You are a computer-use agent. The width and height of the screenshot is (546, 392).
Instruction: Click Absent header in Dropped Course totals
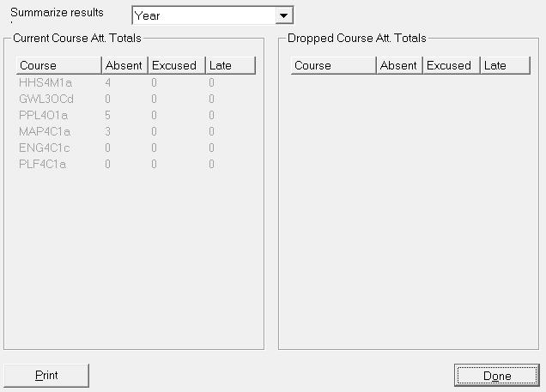398,66
